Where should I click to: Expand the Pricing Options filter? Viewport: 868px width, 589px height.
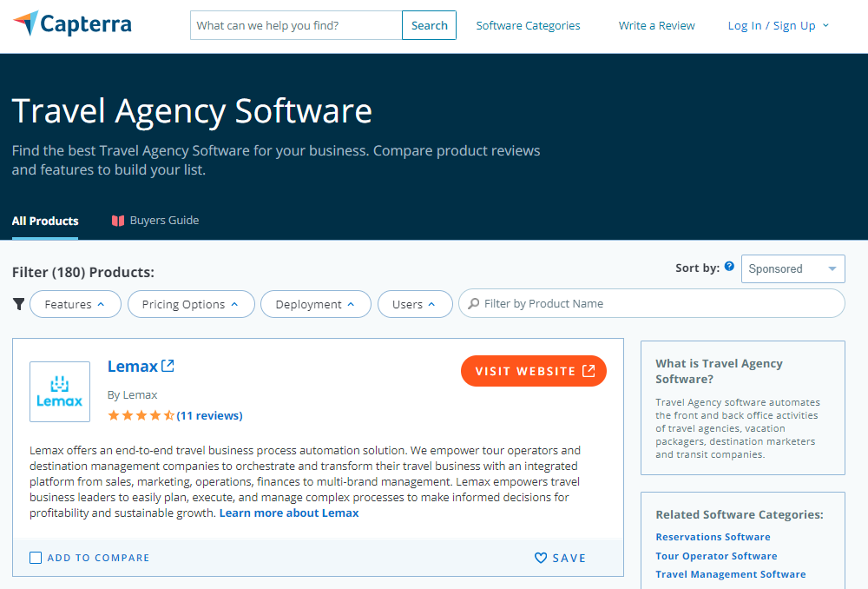click(x=191, y=304)
